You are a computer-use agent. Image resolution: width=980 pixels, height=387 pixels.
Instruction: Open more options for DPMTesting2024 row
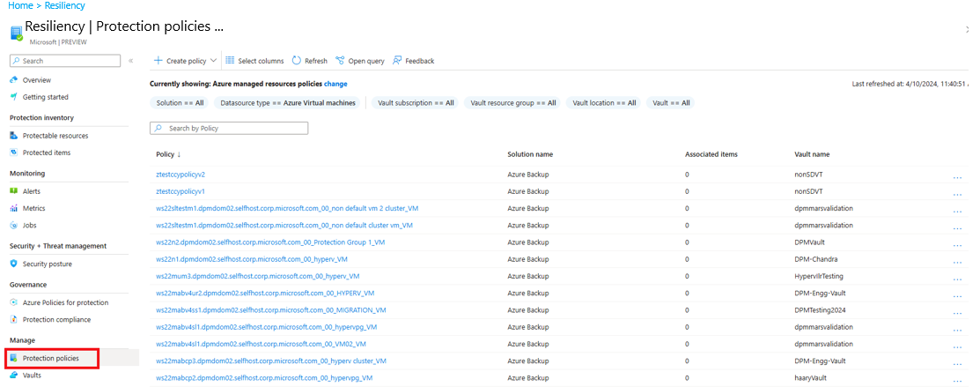pyautogui.click(x=957, y=312)
